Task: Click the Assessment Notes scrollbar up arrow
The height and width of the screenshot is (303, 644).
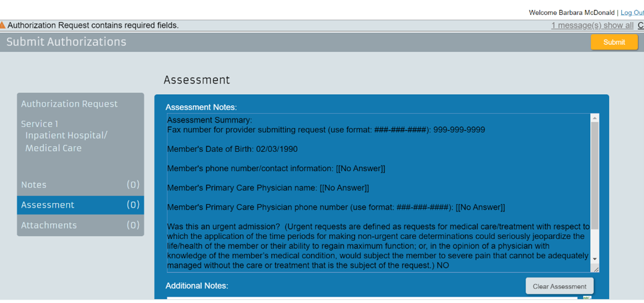Action: point(595,118)
